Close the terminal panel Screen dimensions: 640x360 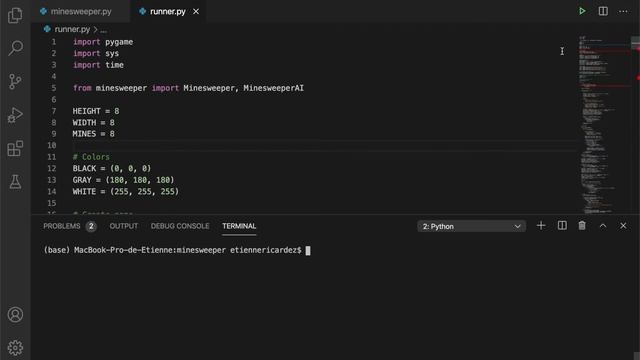click(x=623, y=226)
